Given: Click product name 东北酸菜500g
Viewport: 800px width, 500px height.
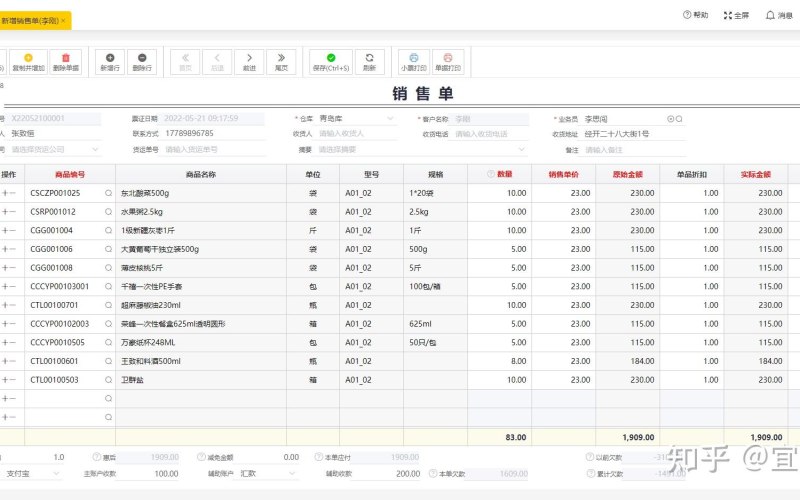Looking at the screenshot, I should coord(145,193).
